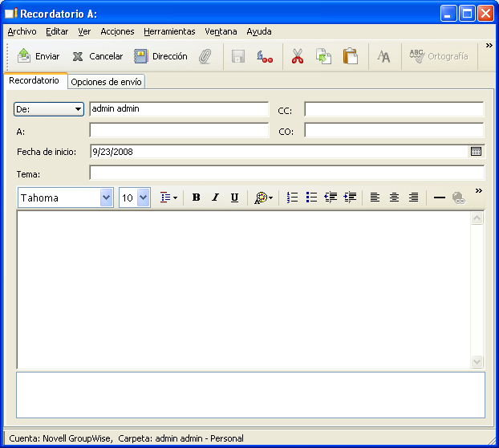Open the font size 10 dropdown
The height and width of the screenshot is (448, 499).
pos(143,198)
